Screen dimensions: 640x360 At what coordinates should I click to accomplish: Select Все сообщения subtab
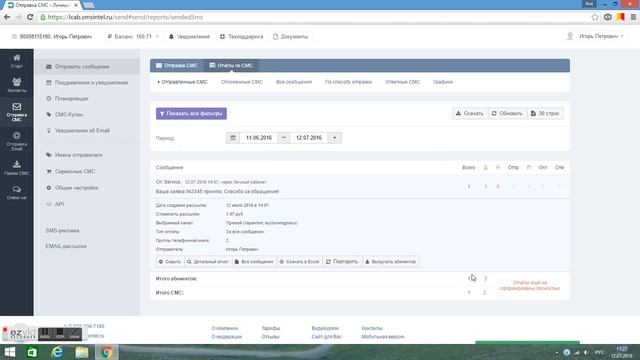(294, 82)
